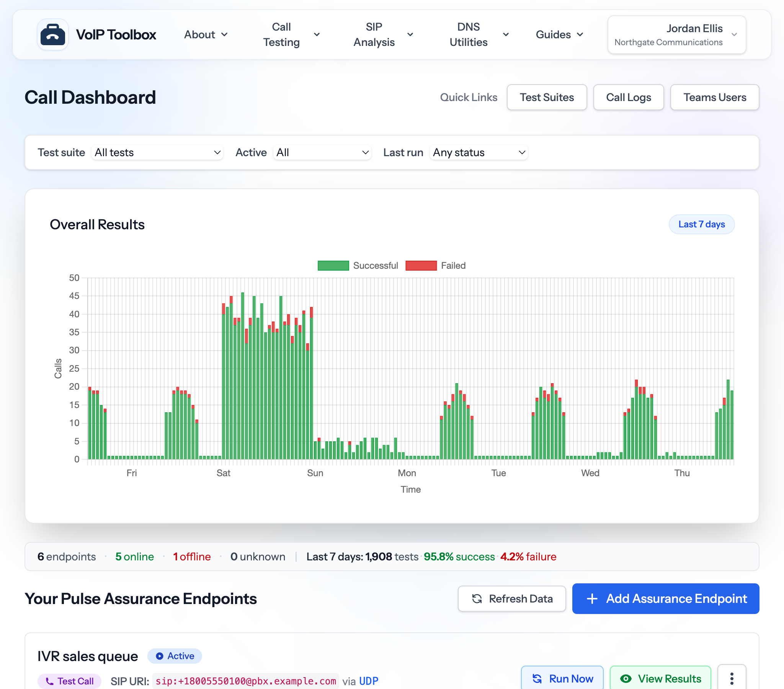Click the IVR sales queue endpoint title
The width and height of the screenshot is (784, 689).
87,656
